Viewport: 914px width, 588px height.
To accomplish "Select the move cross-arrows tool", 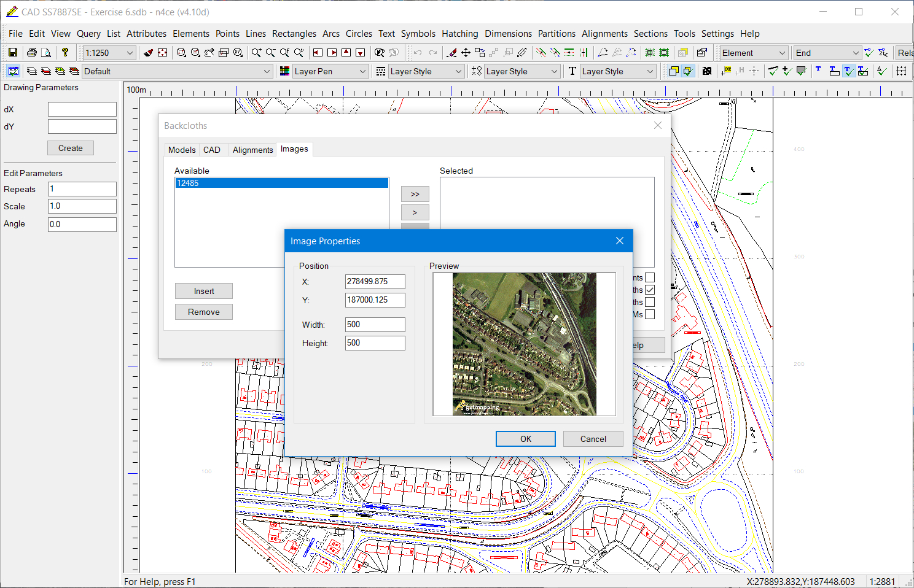I will [466, 53].
